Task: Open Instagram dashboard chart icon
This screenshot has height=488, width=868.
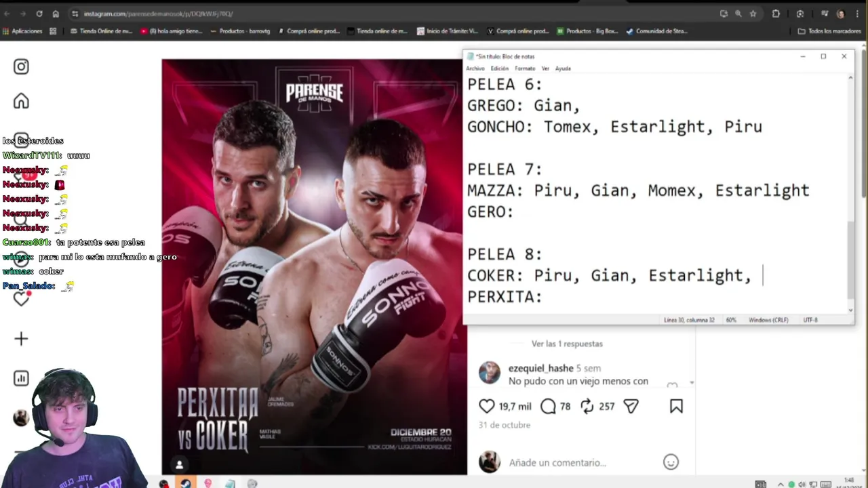Action: pos(21,378)
